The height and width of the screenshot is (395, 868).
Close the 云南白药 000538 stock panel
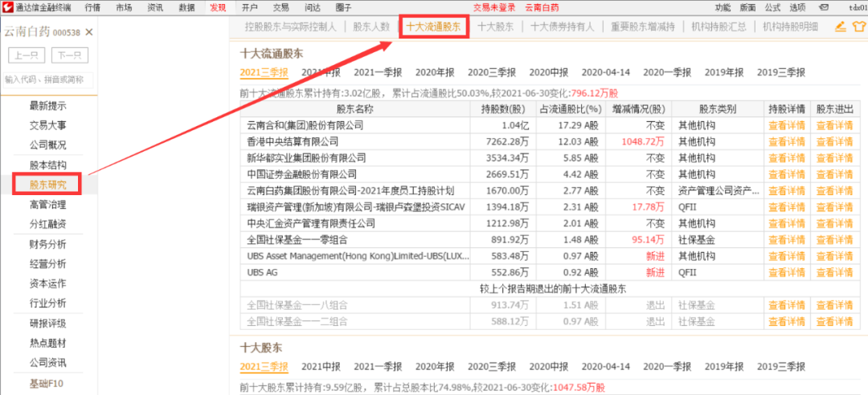coord(89,32)
